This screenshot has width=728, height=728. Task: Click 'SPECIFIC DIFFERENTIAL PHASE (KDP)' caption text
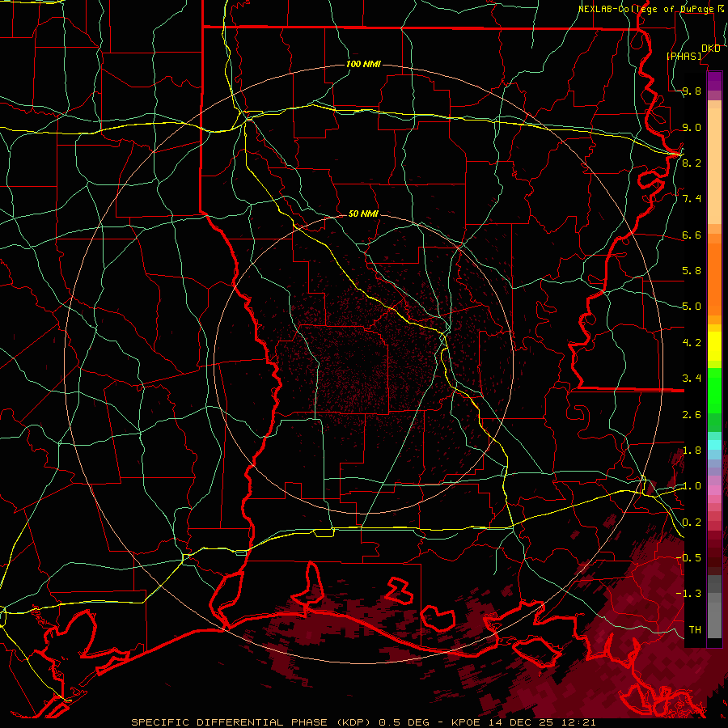(252, 722)
